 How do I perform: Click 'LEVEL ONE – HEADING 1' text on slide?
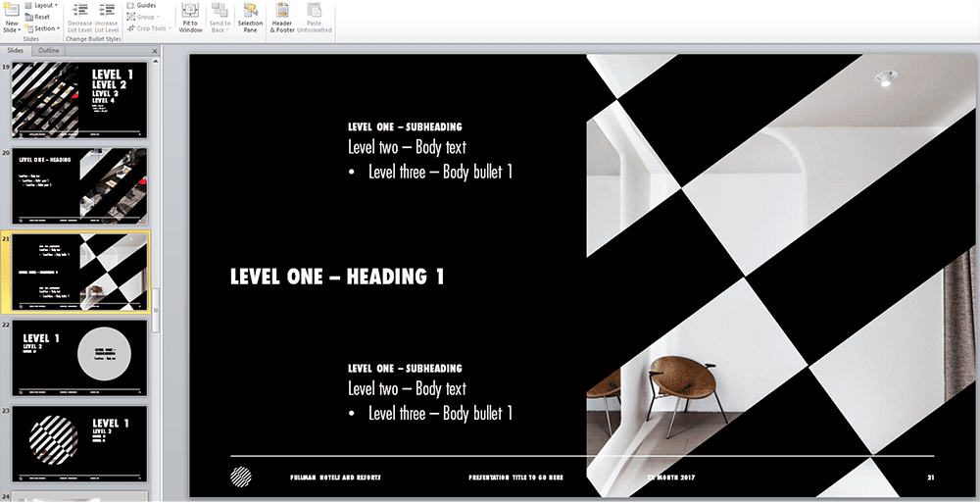337,277
